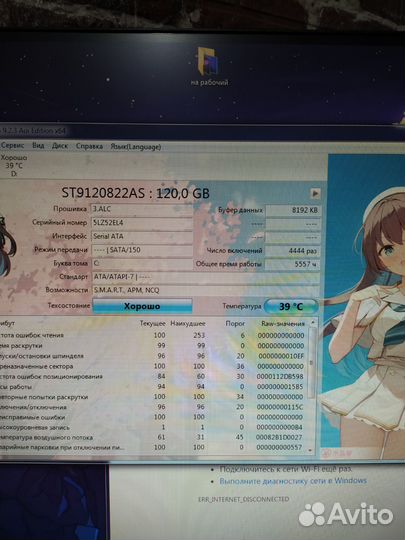Click the ST9120822AS : 120,0 GB title
The width and height of the screenshot is (405, 540).
[135, 193]
